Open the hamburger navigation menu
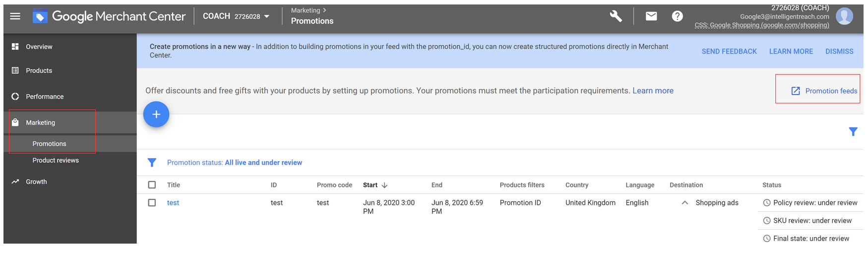Screen dimensions: 868x254 [x=15, y=16]
